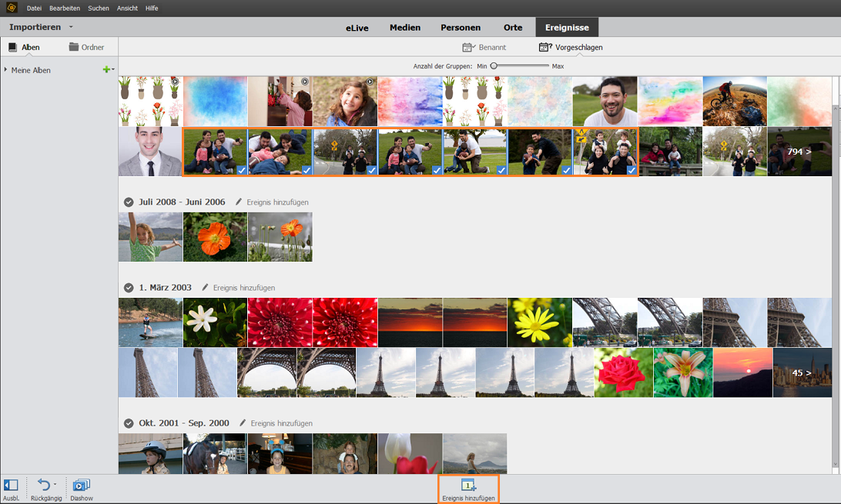The height and width of the screenshot is (504, 841).
Task: Click the Max end of groups slider
Action: click(x=558, y=66)
